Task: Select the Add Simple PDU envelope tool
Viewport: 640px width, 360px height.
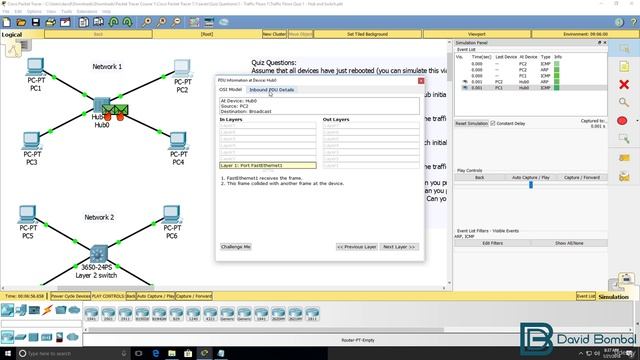Action: pos(624,158)
